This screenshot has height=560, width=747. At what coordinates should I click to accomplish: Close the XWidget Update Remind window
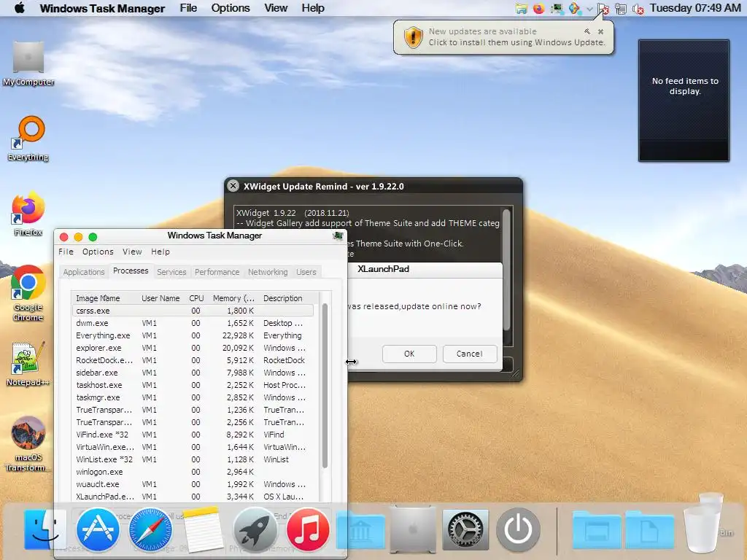click(x=233, y=186)
